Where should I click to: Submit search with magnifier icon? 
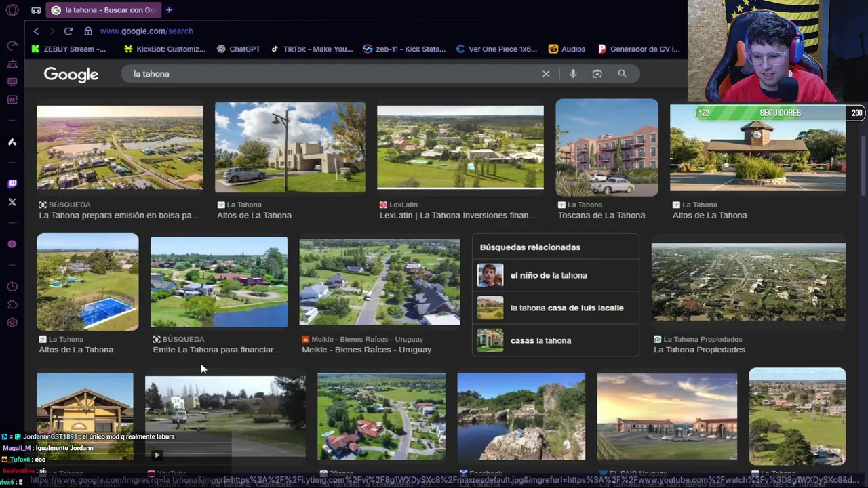(622, 74)
